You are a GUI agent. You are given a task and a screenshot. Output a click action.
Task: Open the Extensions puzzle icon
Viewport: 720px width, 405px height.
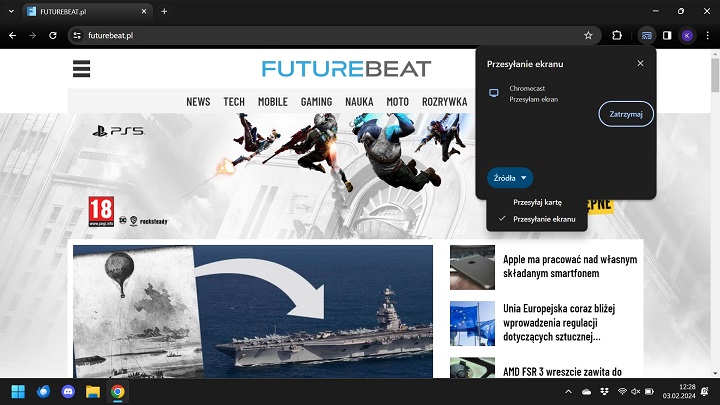pos(617,35)
